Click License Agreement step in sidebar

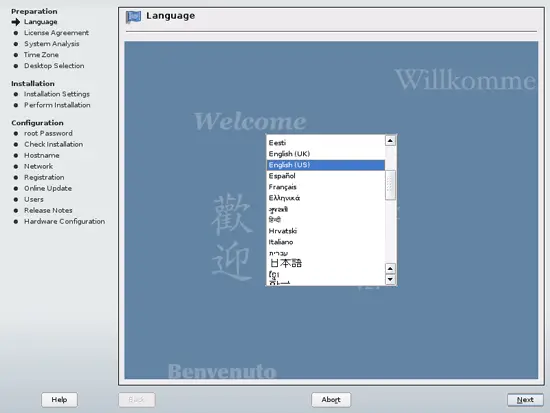(56, 33)
